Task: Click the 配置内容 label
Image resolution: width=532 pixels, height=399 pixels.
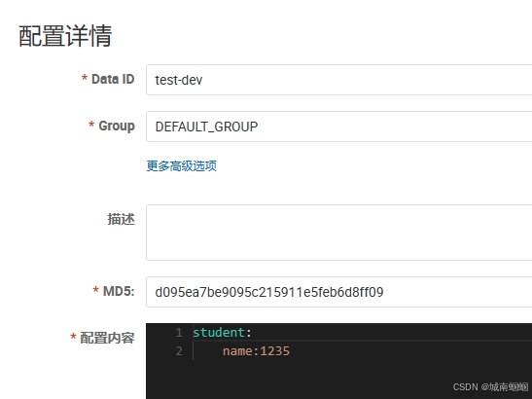Action: click(107, 338)
